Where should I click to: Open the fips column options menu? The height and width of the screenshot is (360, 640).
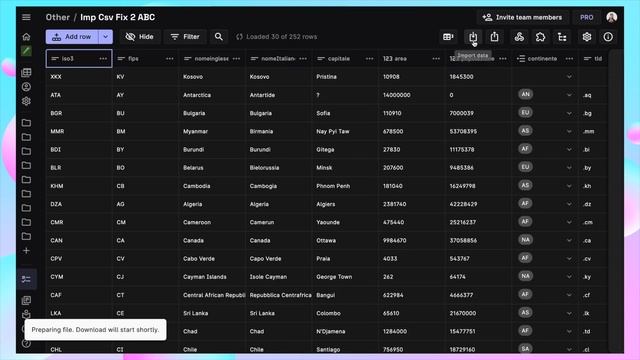coord(170,59)
